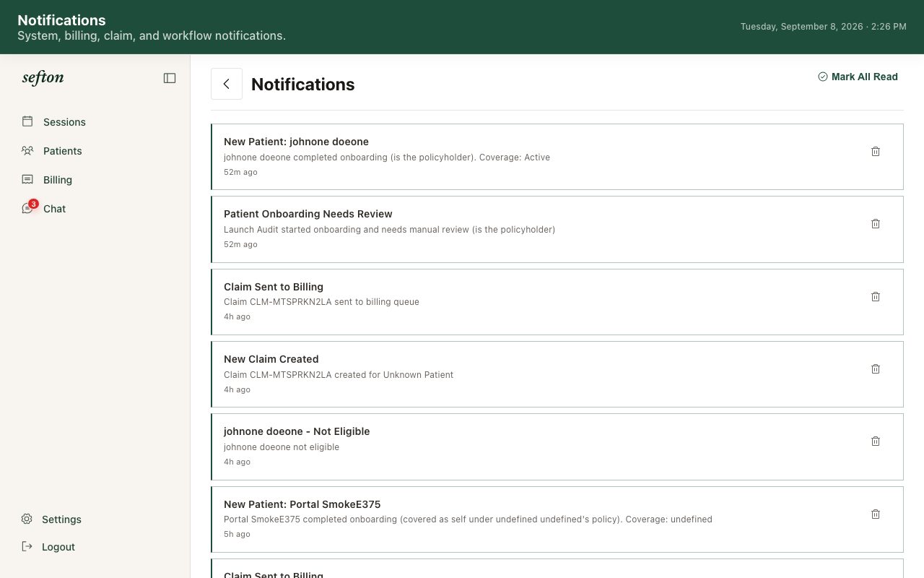Click the Billing icon in sidebar
Image resolution: width=924 pixels, height=578 pixels.
point(27,179)
